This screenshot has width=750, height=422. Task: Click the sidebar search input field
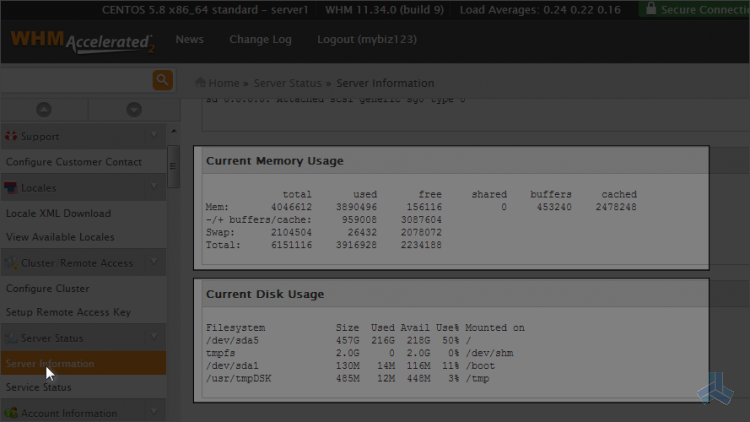click(x=75, y=80)
